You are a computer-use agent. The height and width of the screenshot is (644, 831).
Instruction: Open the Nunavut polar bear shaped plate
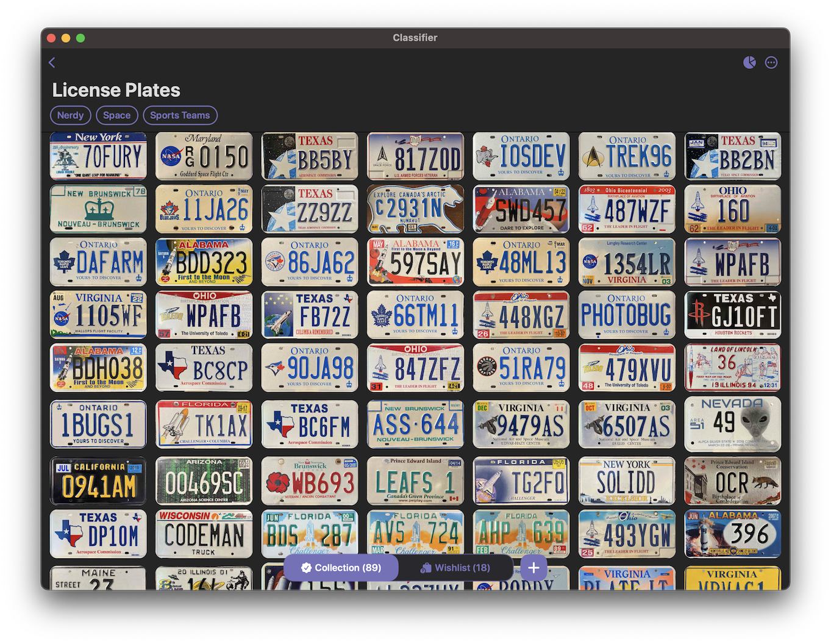(x=415, y=209)
